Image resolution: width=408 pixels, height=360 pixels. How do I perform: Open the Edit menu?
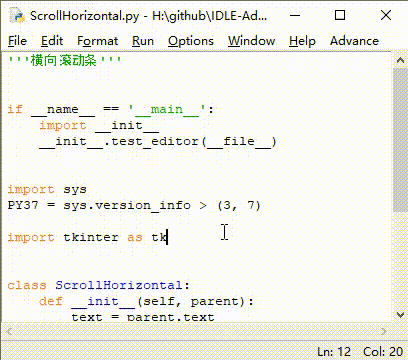tap(52, 41)
